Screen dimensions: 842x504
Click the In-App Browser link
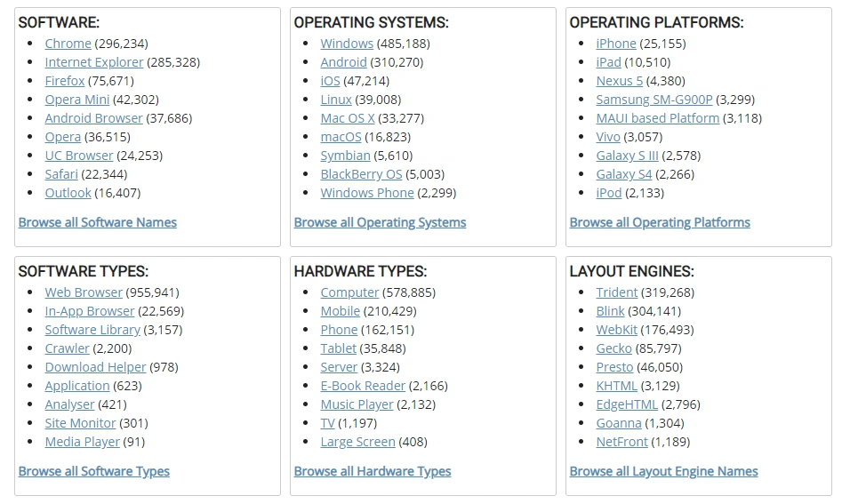coord(90,311)
